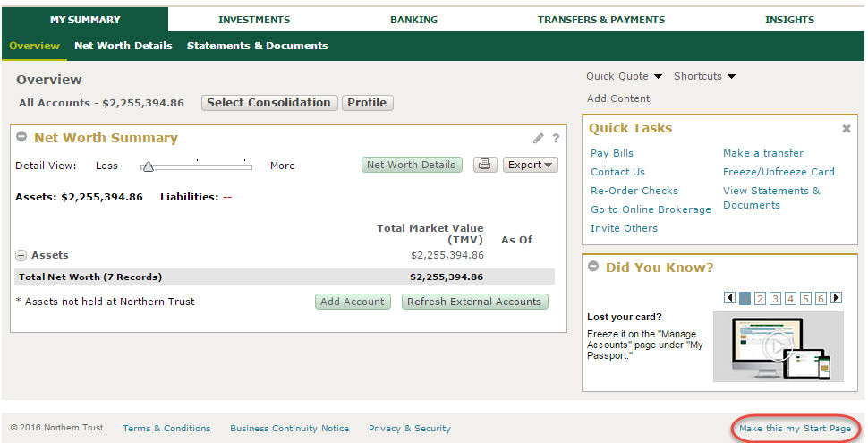Screen dimensions: 868x443
Task: Click the Detail View slider handle
Action: click(148, 166)
